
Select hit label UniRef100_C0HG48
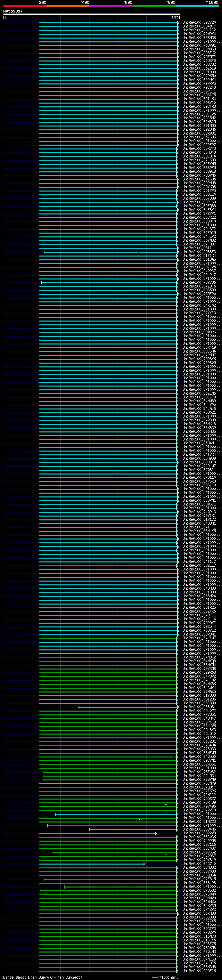point(199,153)
